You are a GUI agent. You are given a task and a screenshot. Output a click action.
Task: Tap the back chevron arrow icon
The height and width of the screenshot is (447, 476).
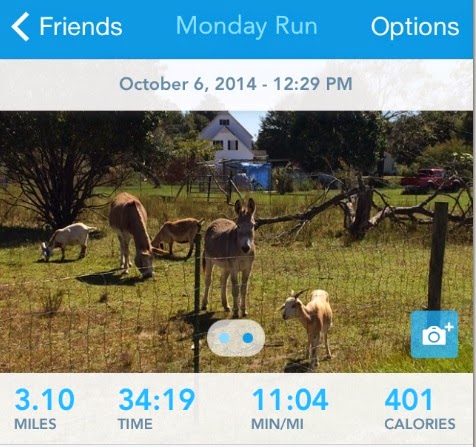(20, 27)
